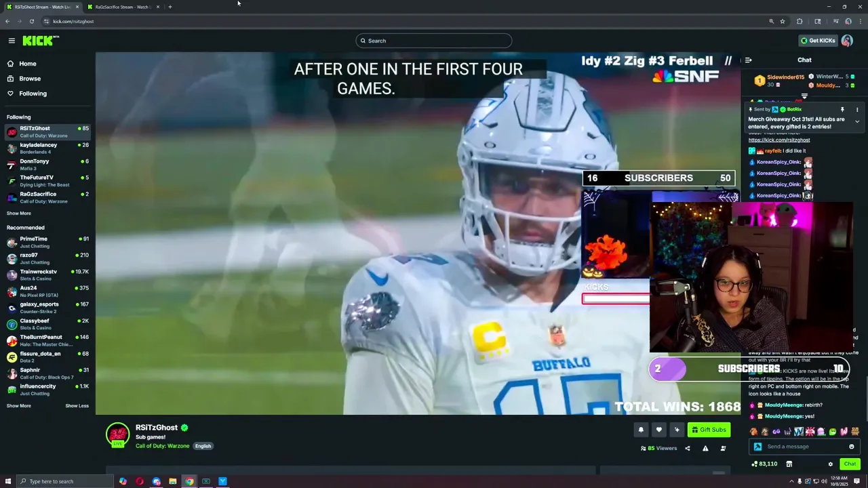
Task: Open Classybeef recommended channel
Action: click(47, 324)
